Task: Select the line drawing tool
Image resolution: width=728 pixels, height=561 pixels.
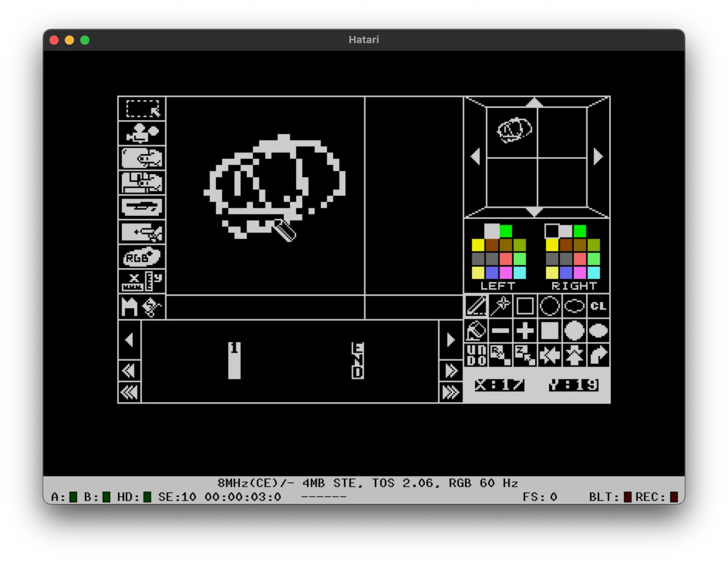Action: tap(476, 306)
